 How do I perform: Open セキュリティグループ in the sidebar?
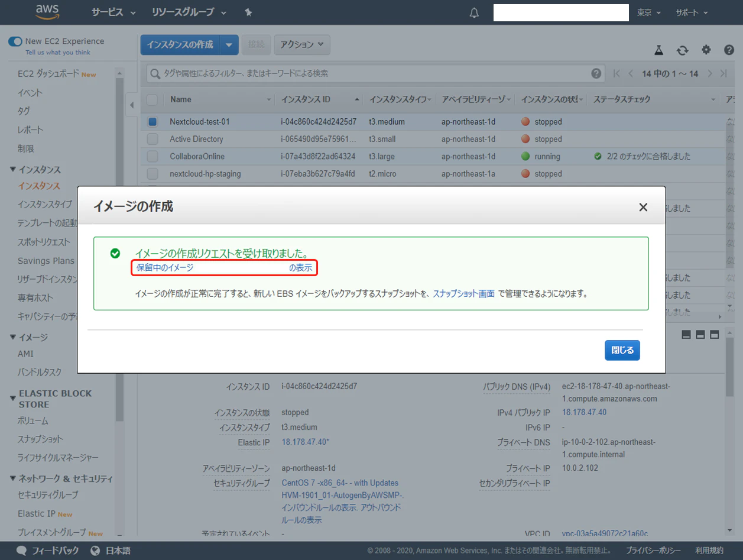pyautogui.click(x=48, y=495)
